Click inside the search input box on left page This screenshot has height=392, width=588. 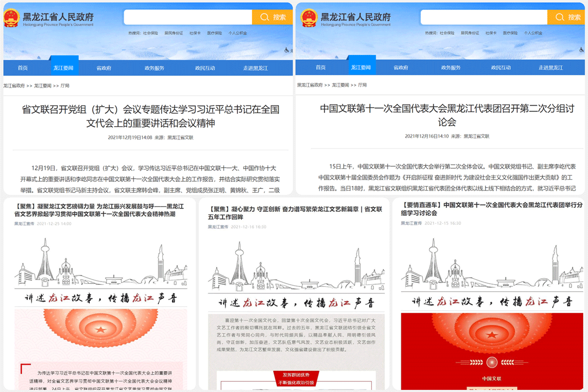coord(188,17)
